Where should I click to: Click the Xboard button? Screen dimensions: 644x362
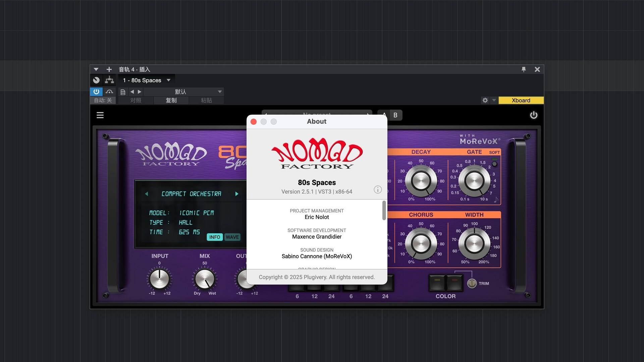[521, 100]
